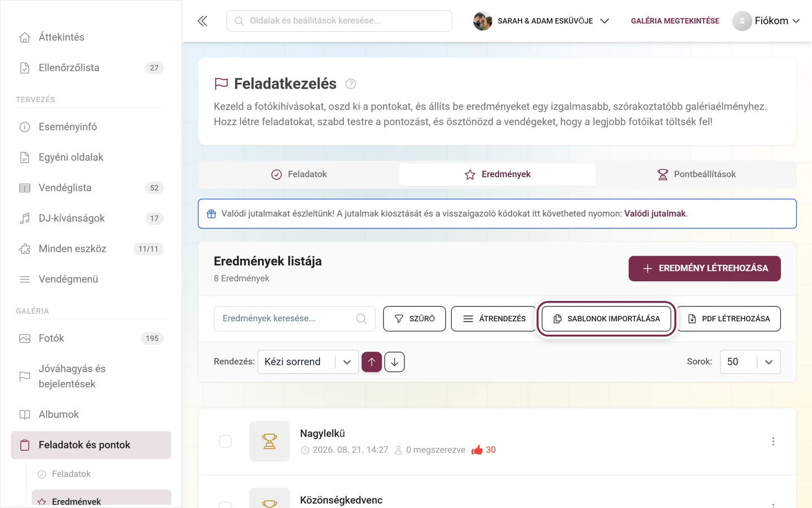Open the Fiókom account menu
The width and height of the screenshot is (812, 508).
pyautogui.click(x=766, y=21)
